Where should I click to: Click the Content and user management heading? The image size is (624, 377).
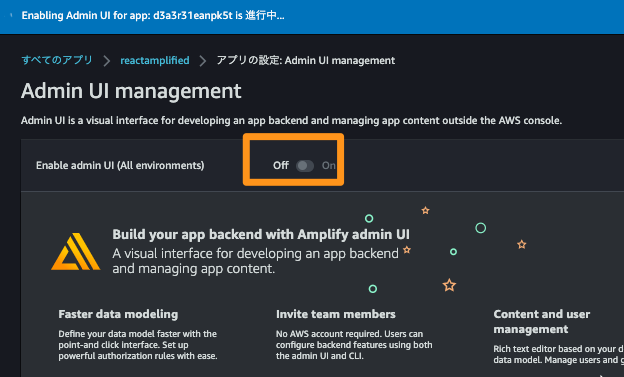tap(542, 322)
